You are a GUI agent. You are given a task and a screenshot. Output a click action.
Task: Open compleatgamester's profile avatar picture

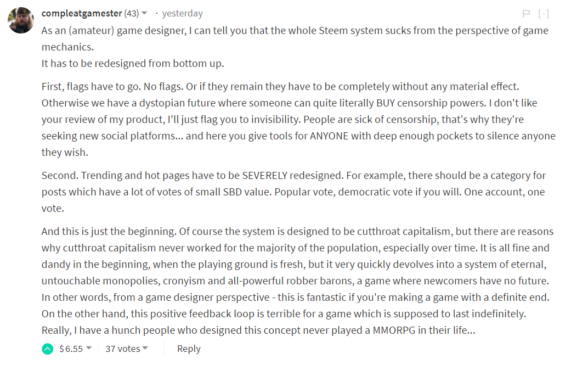21,20
